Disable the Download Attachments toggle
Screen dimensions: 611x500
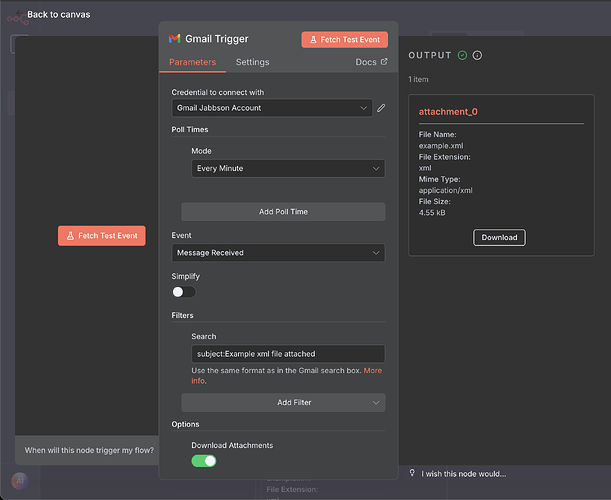(203, 461)
